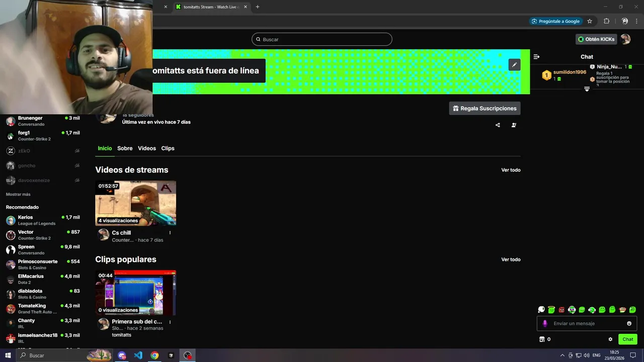Open Discord from the taskbar
This screenshot has height=362, width=644.
coord(122,355)
